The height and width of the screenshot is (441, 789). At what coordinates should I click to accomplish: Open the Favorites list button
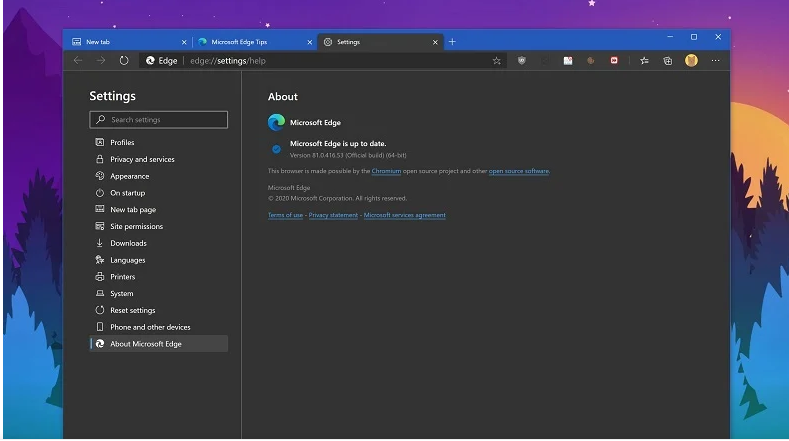[x=644, y=61]
